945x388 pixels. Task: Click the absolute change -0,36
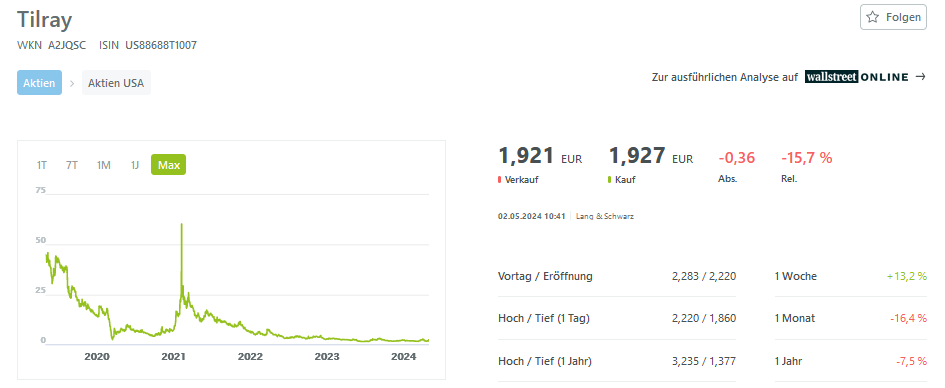pos(736,158)
